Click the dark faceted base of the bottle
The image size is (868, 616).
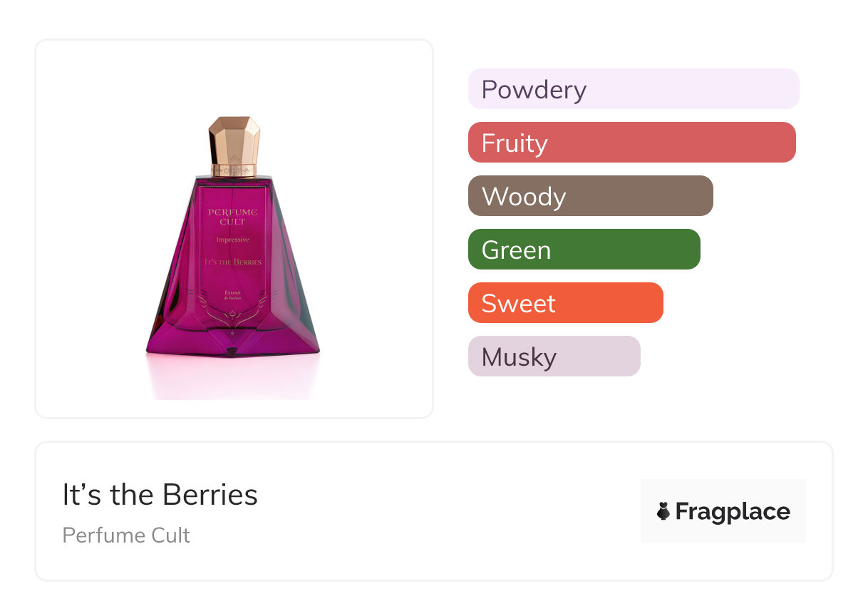tap(234, 345)
